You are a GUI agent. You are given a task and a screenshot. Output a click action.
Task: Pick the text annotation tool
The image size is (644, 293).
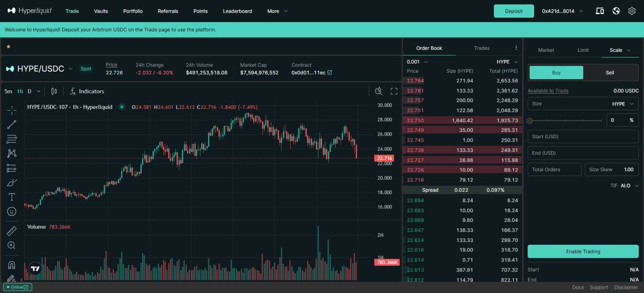(x=12, y=197)
